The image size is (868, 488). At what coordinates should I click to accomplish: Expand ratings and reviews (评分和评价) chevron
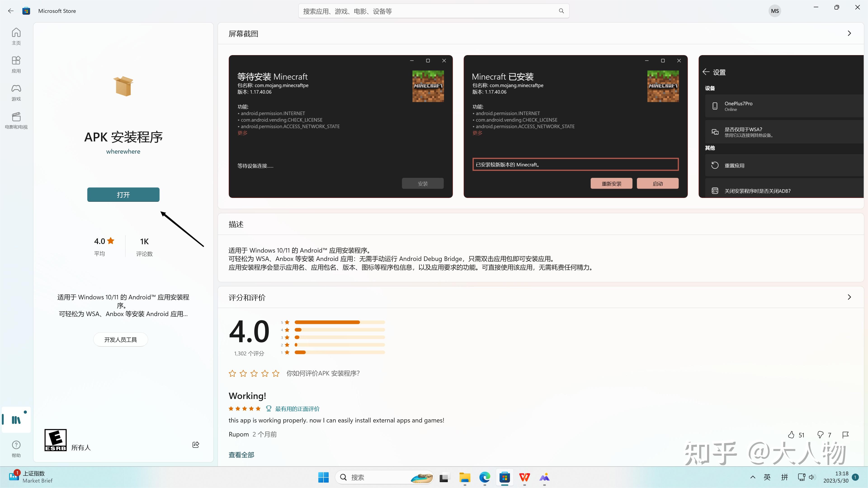pos(849,297)
